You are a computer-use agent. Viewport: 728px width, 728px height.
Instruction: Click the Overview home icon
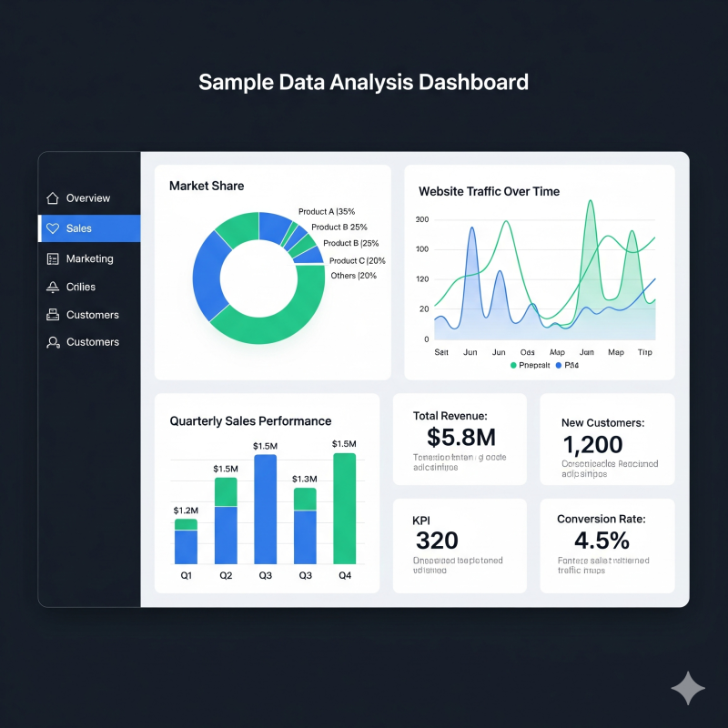coord(52,198)
